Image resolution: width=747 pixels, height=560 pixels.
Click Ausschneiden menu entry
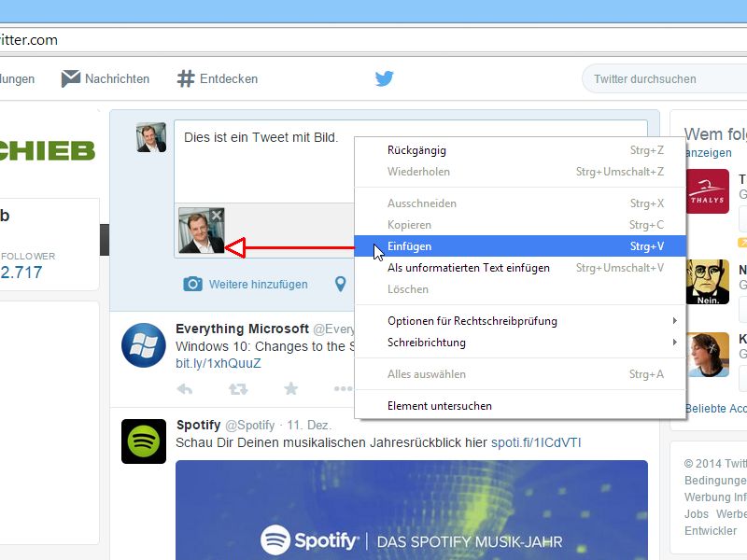pos(520,203)
